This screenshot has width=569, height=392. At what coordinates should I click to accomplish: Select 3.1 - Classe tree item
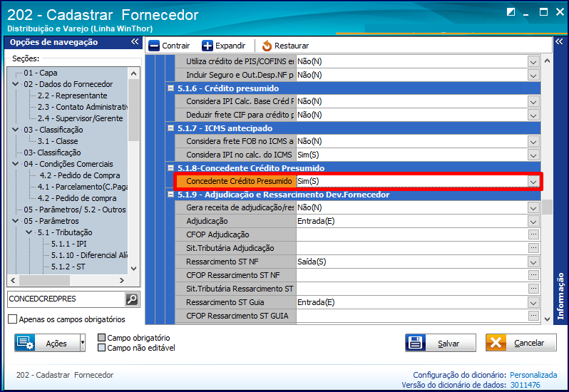pos(58,141)
